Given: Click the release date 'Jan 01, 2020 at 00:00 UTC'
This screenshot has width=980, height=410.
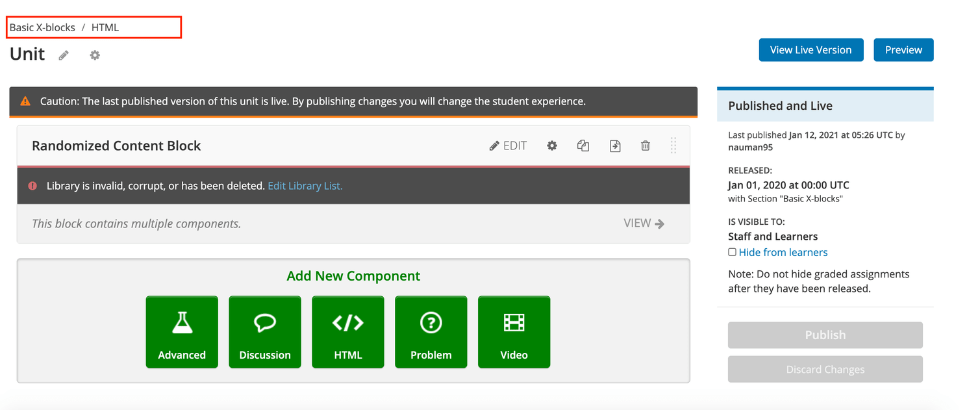Looking at the screenshot, I should click(788, 185).
